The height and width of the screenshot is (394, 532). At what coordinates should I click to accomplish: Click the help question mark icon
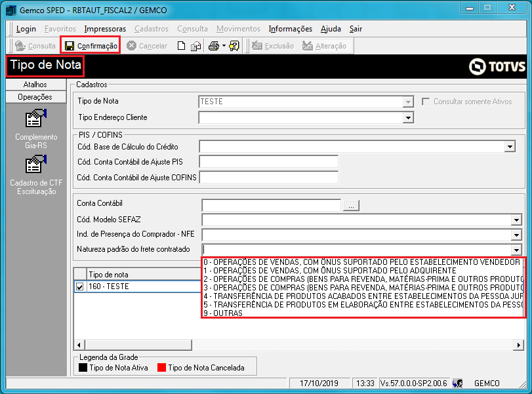234,46
